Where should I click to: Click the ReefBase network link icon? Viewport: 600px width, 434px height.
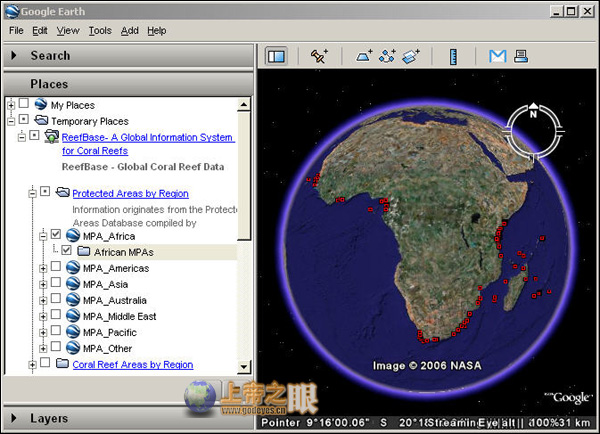51,137
